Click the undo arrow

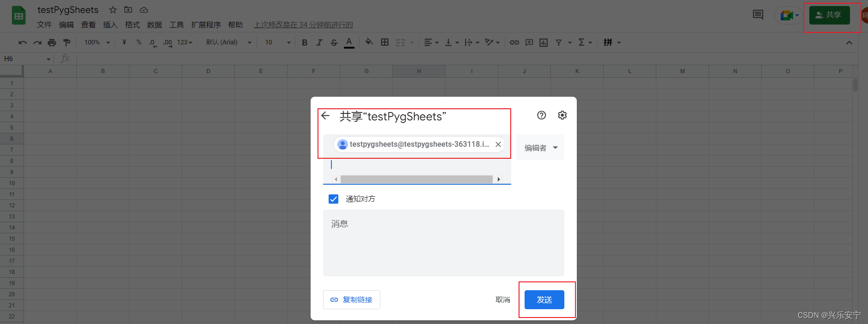pyautogui.click(x=22, y=43)
